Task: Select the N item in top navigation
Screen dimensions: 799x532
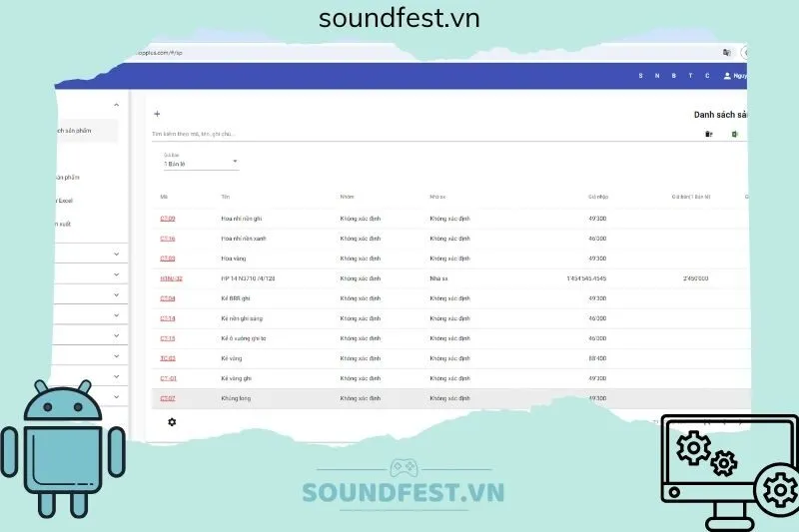Action: (x=657, y=76)
